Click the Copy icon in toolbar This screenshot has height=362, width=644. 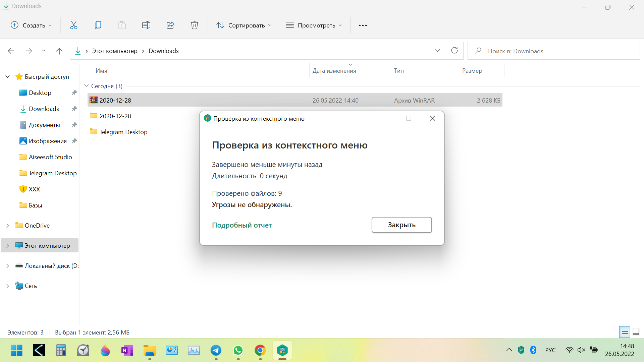(x=98, y=25)
